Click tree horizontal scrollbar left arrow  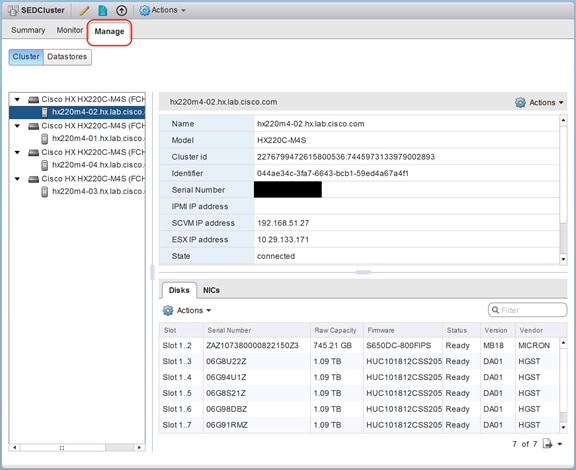[15, 448]
